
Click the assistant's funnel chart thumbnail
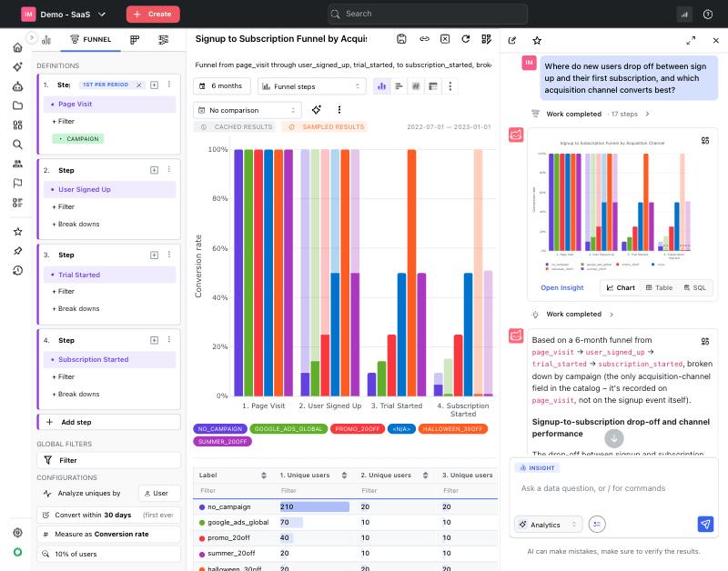point(612,206)
